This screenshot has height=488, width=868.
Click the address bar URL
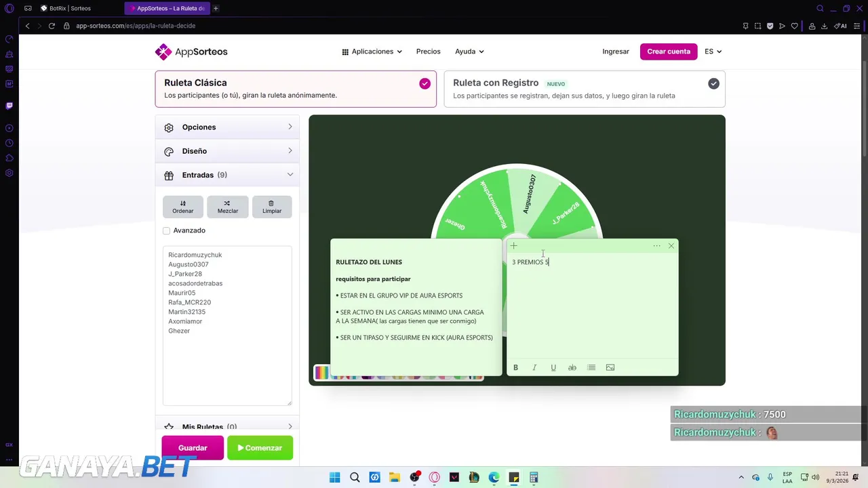(x=136, y=26)
